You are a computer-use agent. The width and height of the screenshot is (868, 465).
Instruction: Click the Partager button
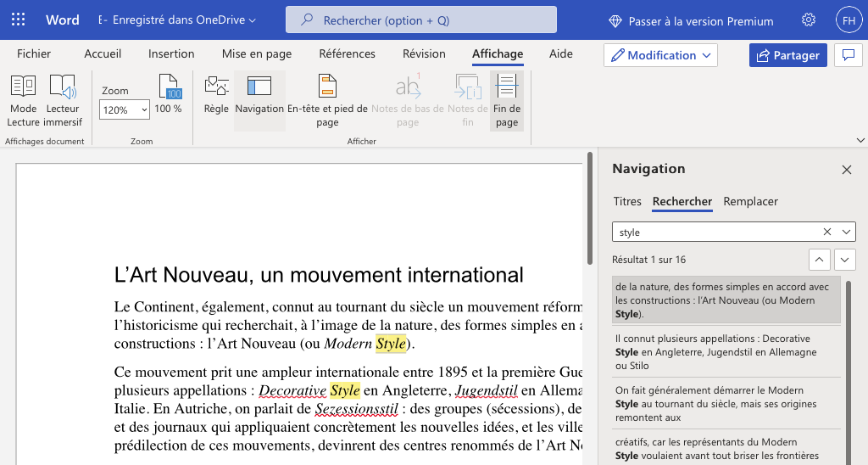(787, 55)
